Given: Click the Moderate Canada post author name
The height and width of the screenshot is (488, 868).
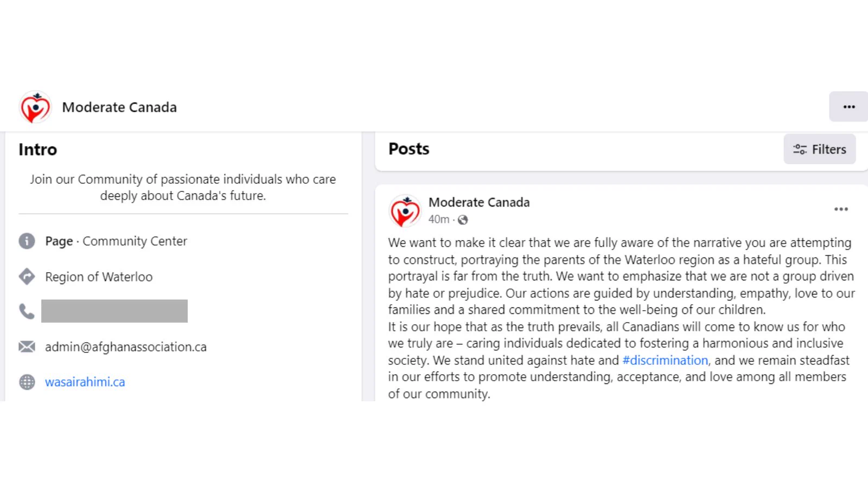Looking at the screenshot, I should click(479, 202).
